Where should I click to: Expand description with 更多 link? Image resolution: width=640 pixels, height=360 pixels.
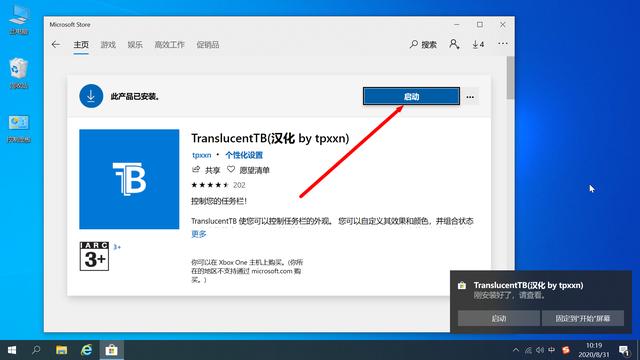click(x=199, y=234)
